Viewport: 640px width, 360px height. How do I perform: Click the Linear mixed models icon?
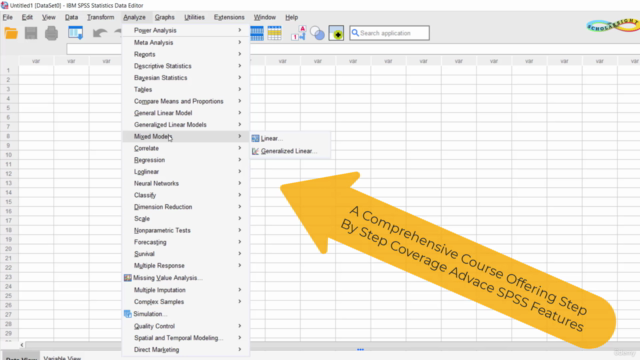point(256,139)
